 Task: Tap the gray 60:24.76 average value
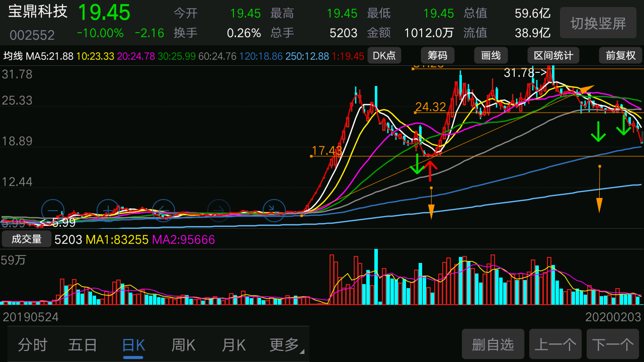(218, 56)
